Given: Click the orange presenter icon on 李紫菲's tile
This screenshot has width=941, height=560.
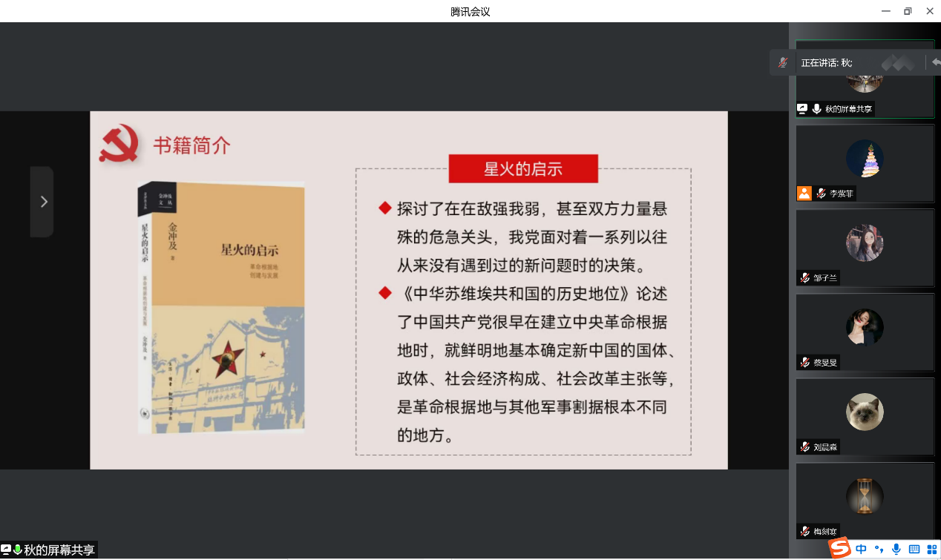Looking at the screenshot, I should 804,193.
